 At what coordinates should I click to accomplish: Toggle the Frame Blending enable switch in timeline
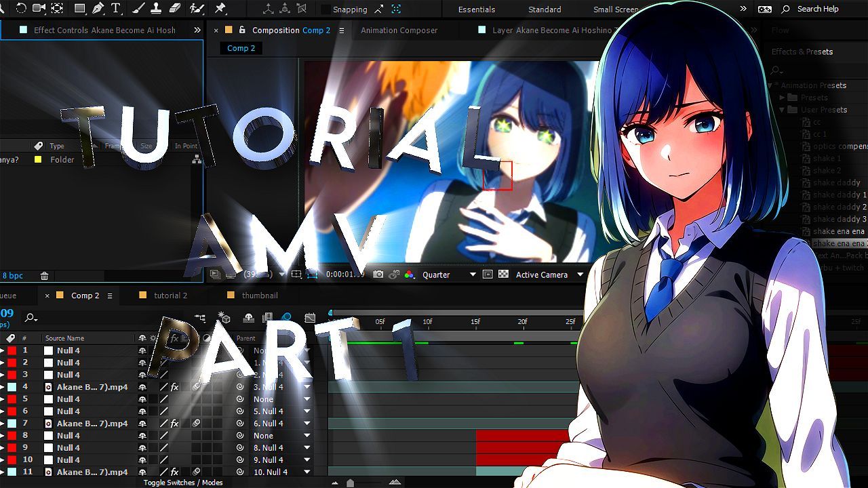click(x=268, y=318)
